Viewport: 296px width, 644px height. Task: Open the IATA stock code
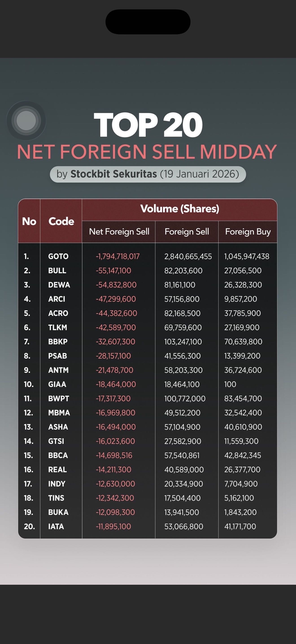click(56, 527)
